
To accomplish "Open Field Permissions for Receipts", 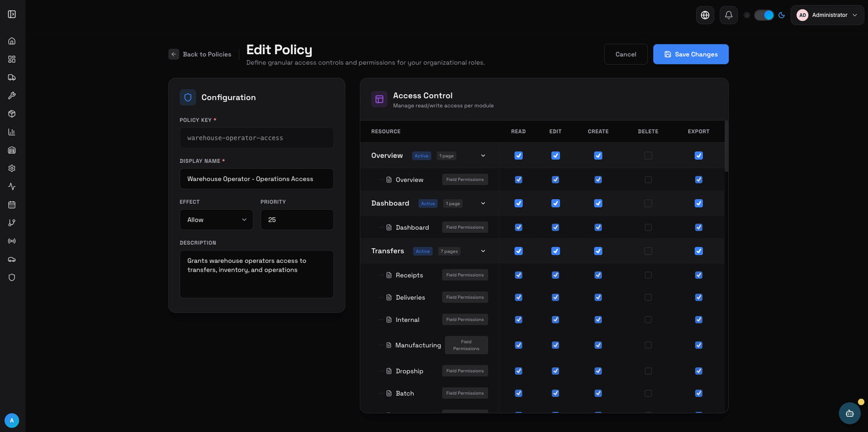I will 465,275.
